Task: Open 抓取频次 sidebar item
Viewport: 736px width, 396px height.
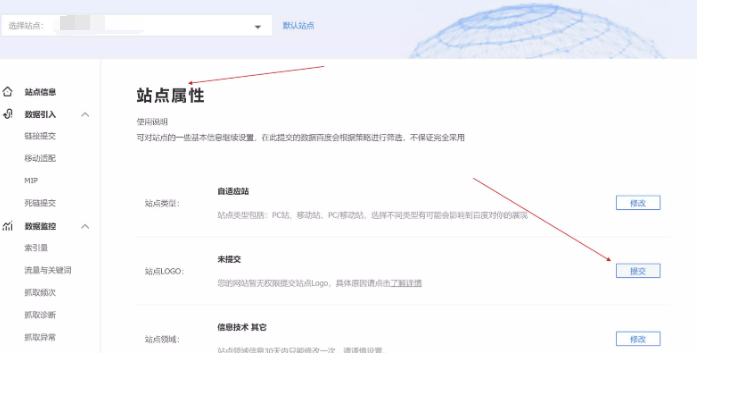Action: 40,293
